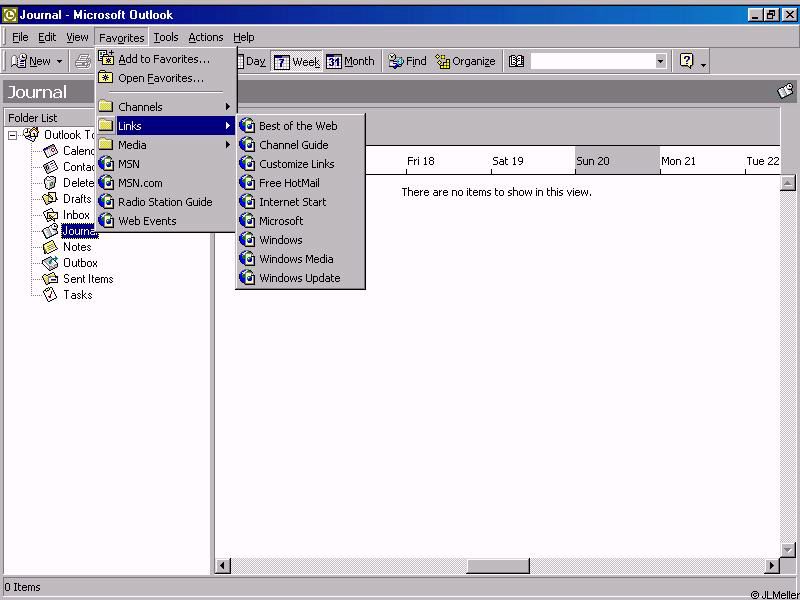Switch to Week view
800x600 pixels.
point(296,61)
